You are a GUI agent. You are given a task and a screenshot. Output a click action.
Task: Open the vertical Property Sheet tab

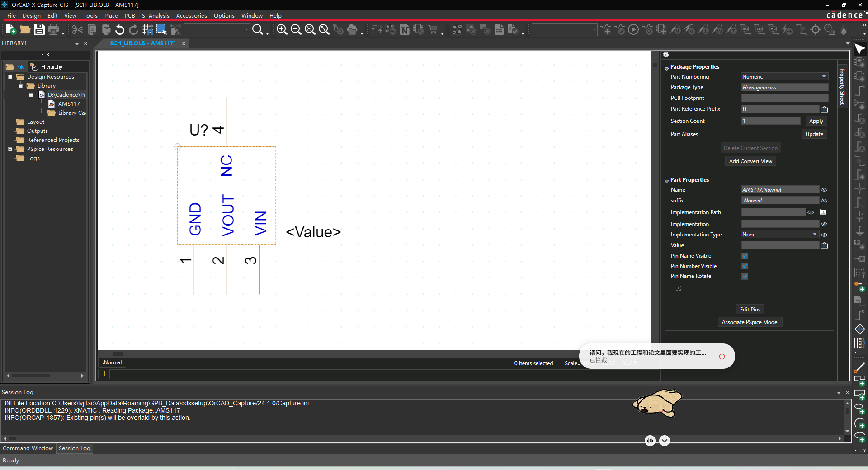tap(842, 87)
